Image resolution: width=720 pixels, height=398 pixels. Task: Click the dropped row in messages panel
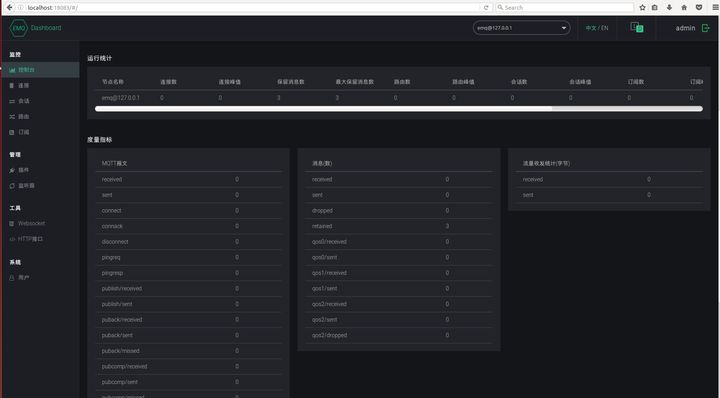[399, 211]
